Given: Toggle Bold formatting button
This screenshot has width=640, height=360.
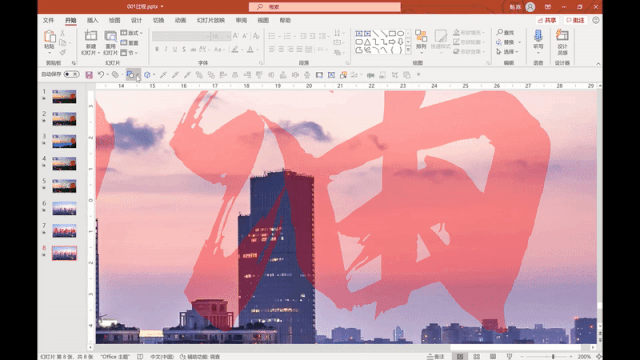Looking at the screenshot, I should click(157, 49).
